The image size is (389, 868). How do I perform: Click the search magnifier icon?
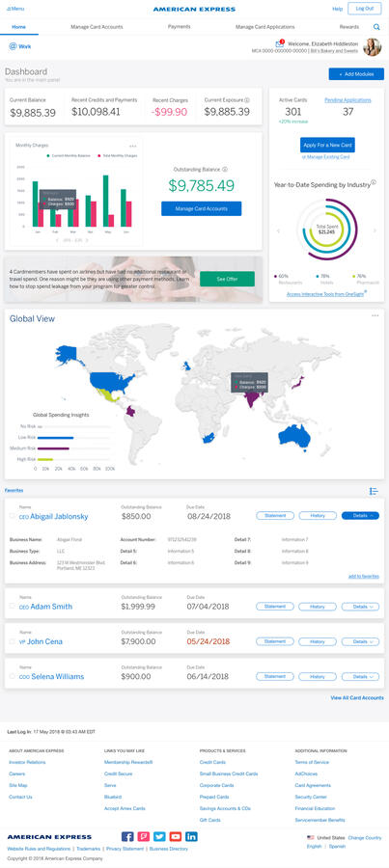click(376, 27)
